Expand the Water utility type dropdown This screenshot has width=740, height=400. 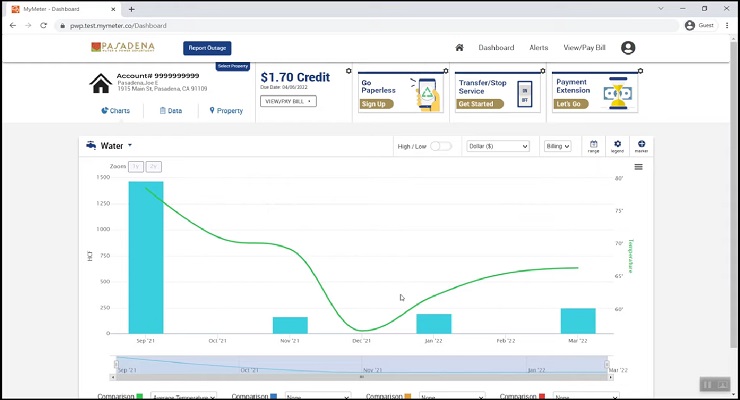tap(110, 146)
